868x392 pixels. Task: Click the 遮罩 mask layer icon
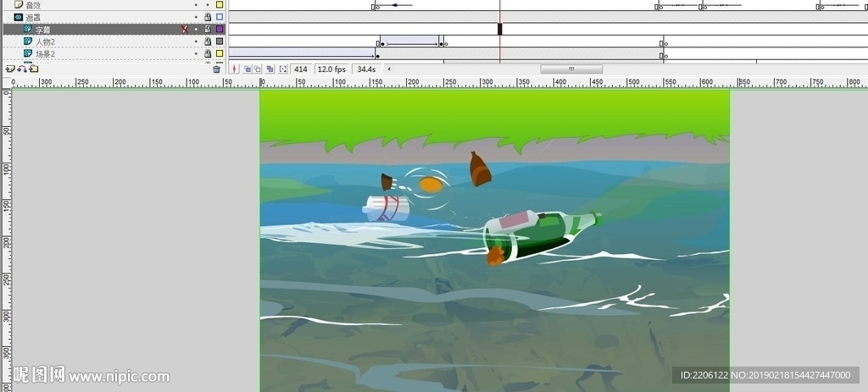point(19,17)
